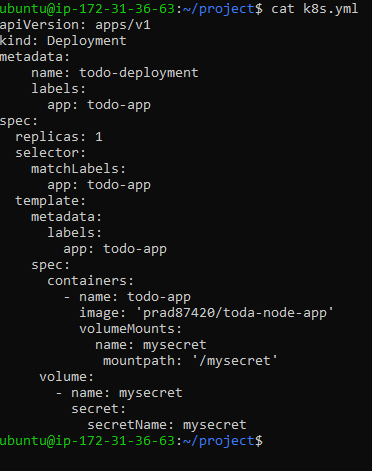Click the '- name: todo-app' container line

click(x=127, y=297)
